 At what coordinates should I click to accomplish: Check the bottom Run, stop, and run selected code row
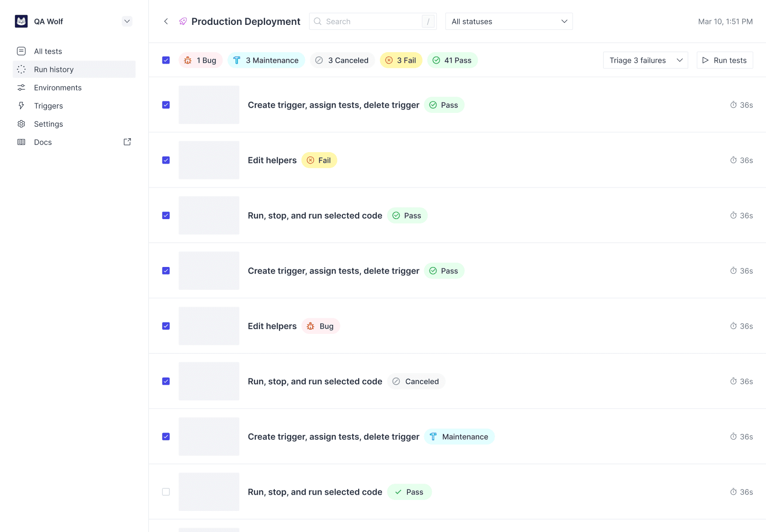166,491
